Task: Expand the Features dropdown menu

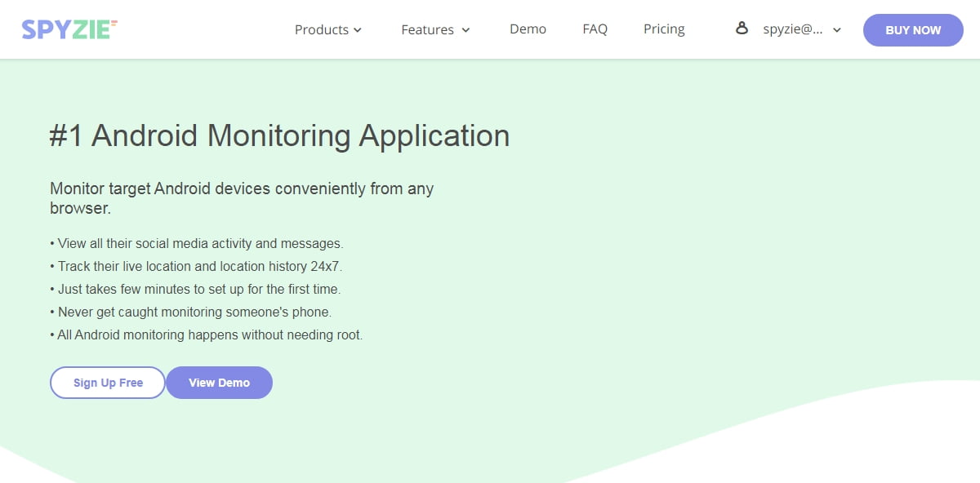Action: click(x=436, y=29)
